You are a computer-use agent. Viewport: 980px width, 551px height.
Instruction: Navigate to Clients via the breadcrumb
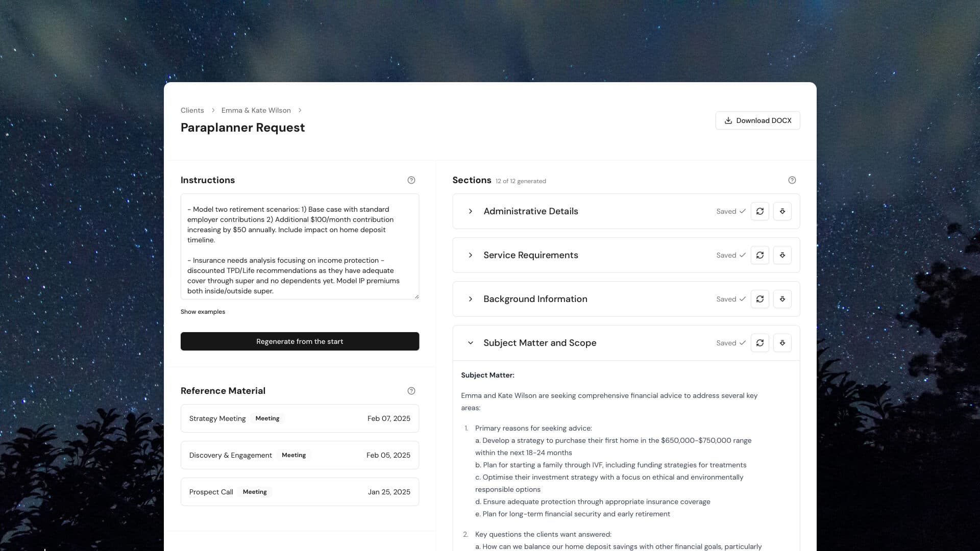click(x=192, y=110)
